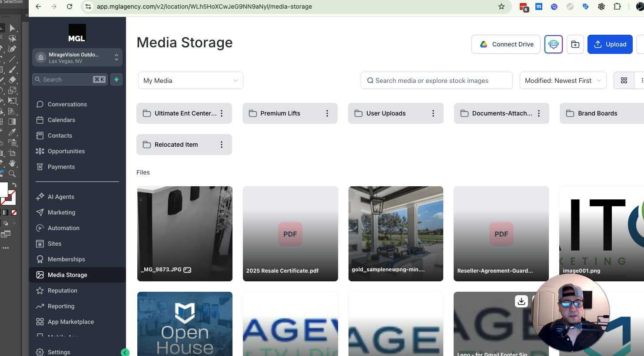Expand the Modified: Newest First sort dropdown
Screen dimensions: 644x356
point(563,80)
